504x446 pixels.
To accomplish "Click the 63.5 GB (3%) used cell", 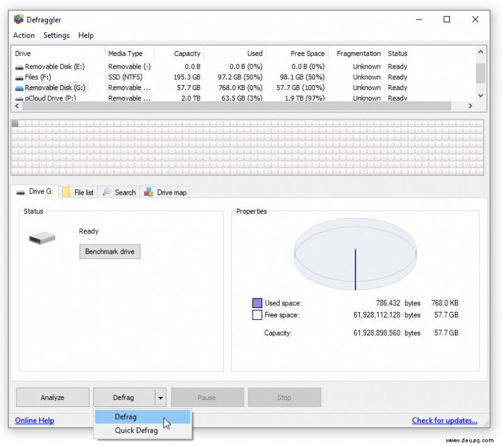I will click(x=242, y=98).
